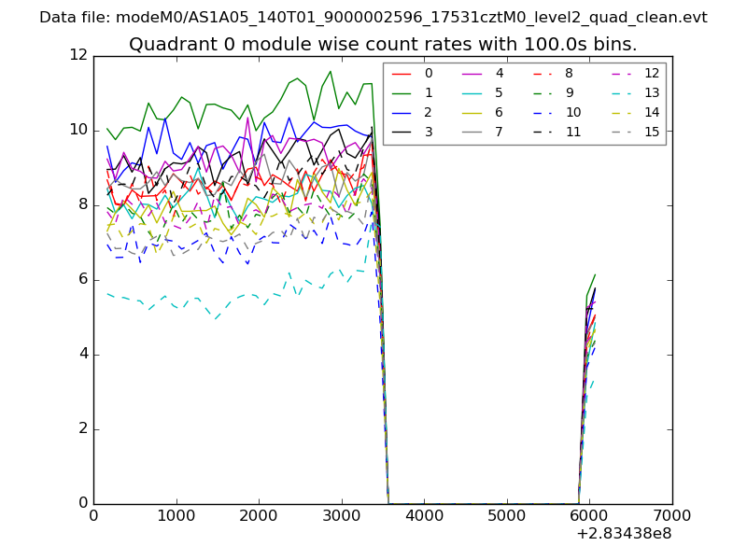Click y-axis tick label 6
This screenshot has width=747, height=560.
(x=82, y=280)
